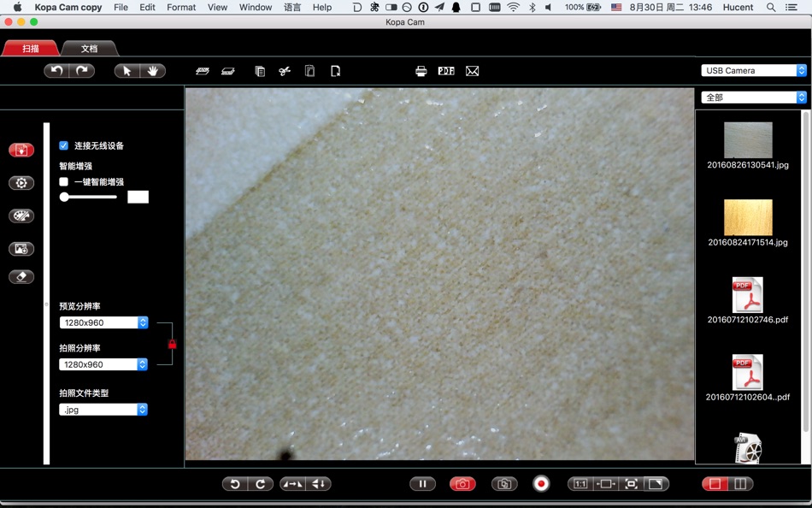The width and height of the screenshot is (812, 508).
Task: Select the arrow pointer tool
Action: tap(127, 71)
